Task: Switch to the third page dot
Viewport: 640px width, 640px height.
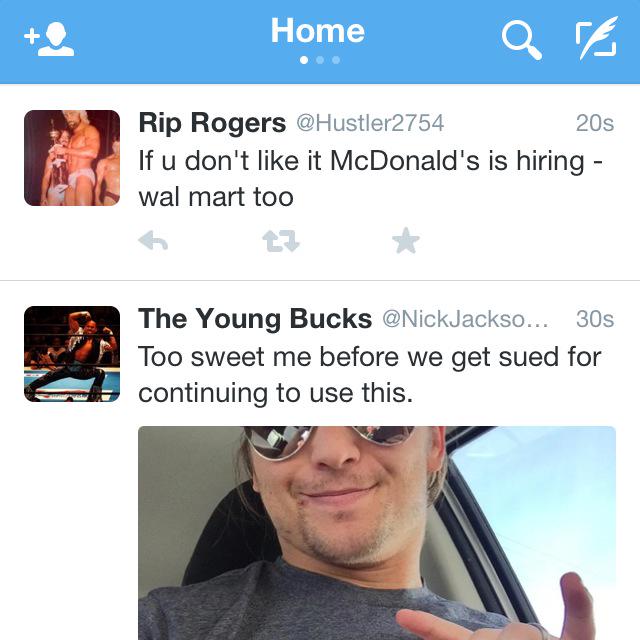Action: pos(336,60)
